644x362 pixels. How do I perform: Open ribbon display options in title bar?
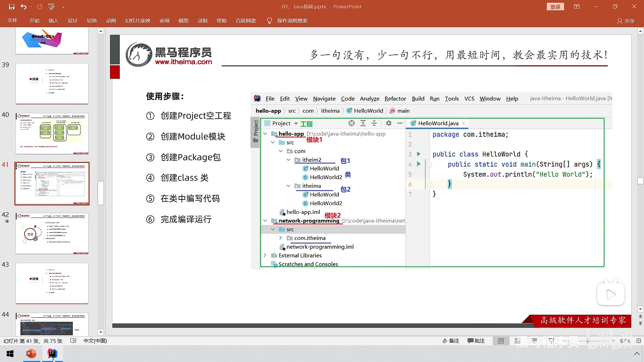point(577,6)
